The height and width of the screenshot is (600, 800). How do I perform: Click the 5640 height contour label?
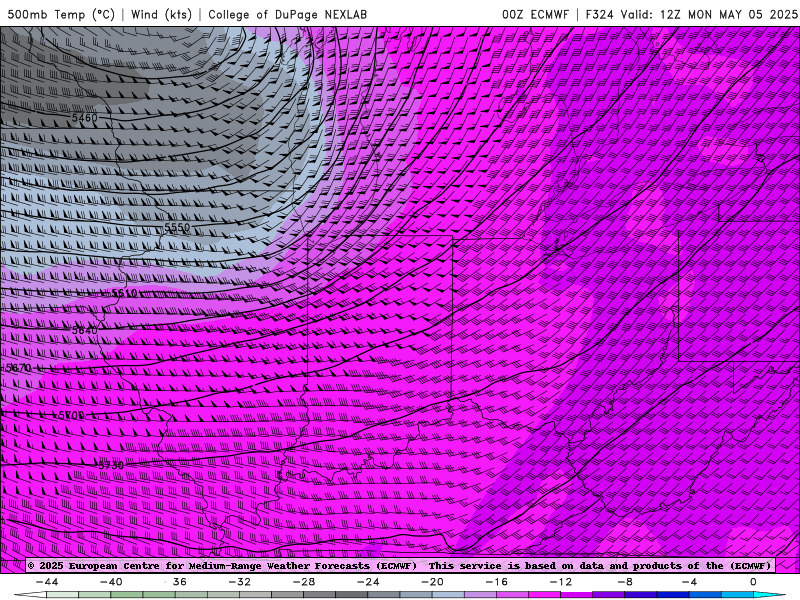(84, 330)
